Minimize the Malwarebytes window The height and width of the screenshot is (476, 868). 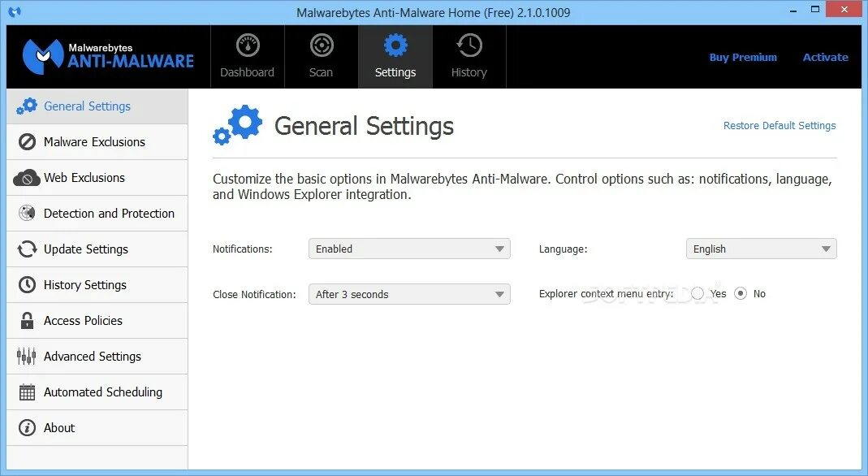pos(793,10)
